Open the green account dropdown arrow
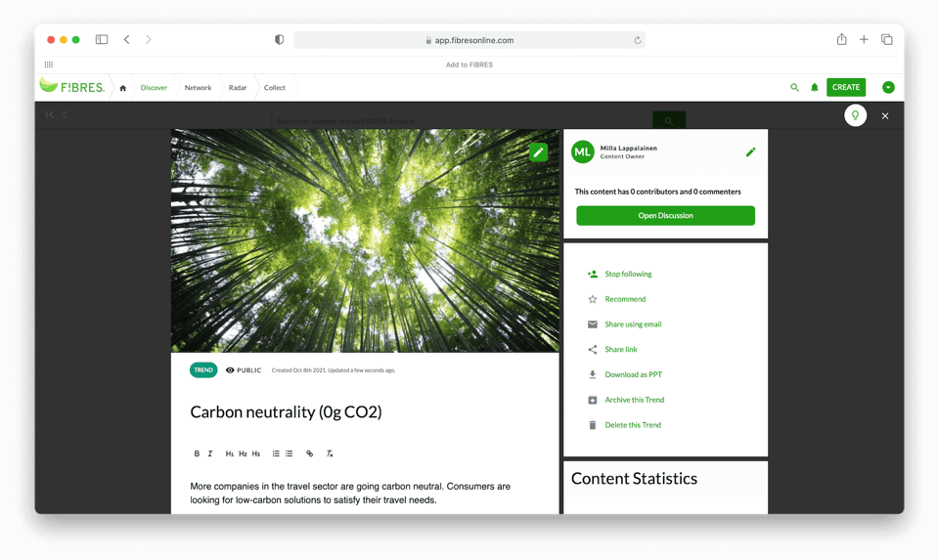The width and height of the screenshot is (939, 560). click(x=888, y=88)
